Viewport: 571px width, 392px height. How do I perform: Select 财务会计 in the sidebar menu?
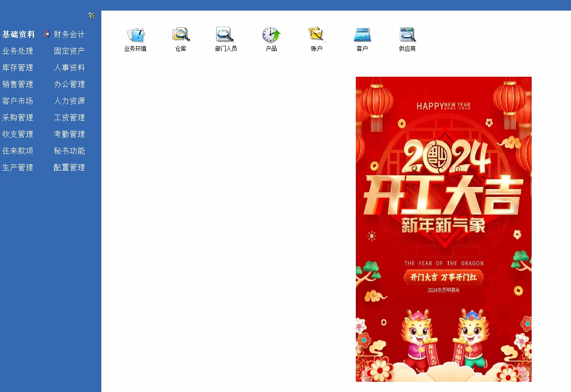click(x=69, y=35)
